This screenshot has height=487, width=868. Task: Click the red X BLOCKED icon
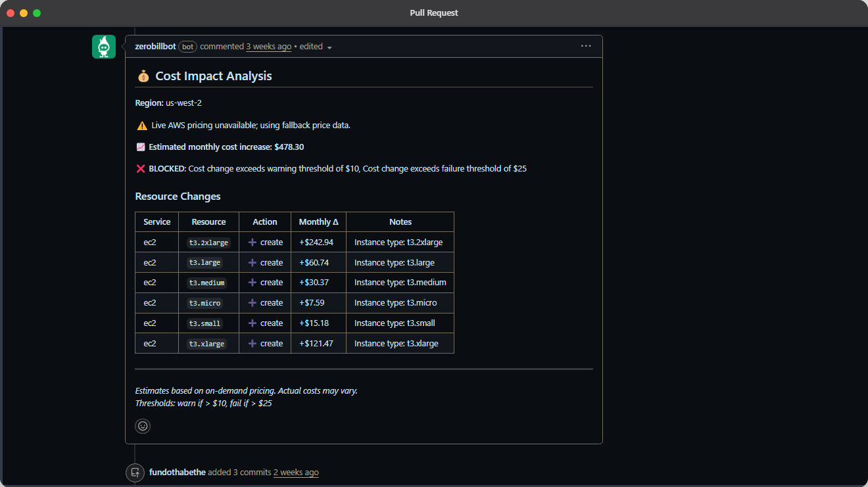pyautogui.click(x=140, y=168)
